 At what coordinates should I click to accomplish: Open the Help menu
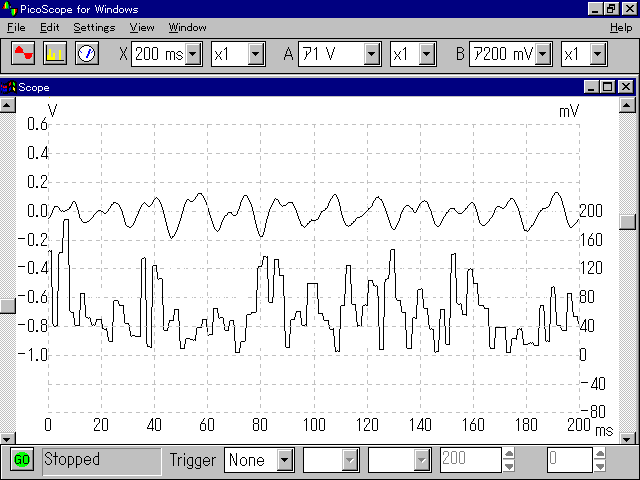pos(621,27)
